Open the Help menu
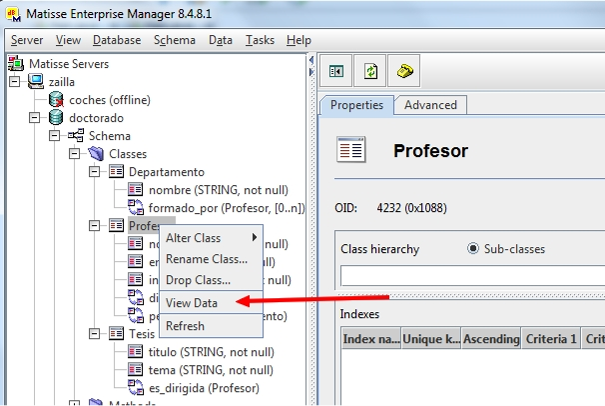 coord(299,40)
